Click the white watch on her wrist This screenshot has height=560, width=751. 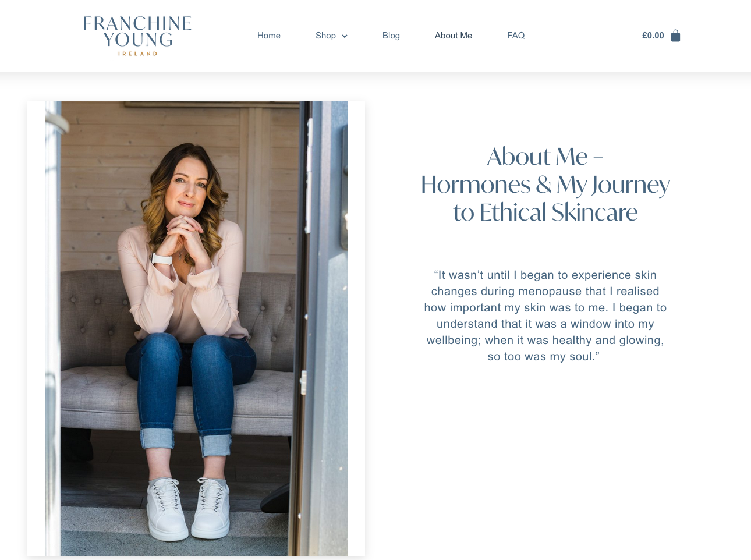pos(162,258)
